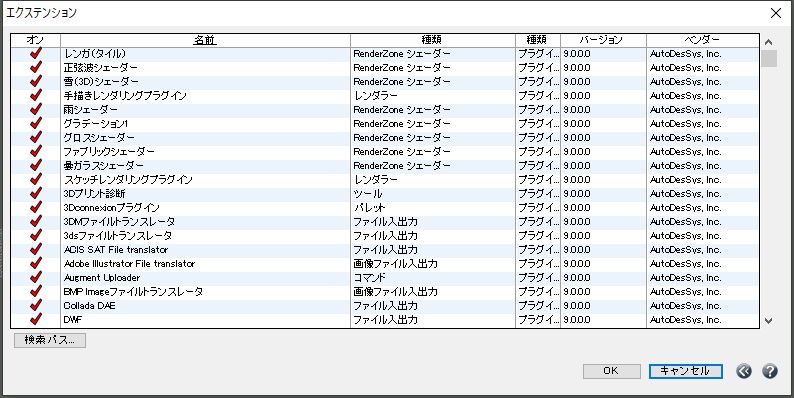Click scrollbar up arrow

pos(768,42)
